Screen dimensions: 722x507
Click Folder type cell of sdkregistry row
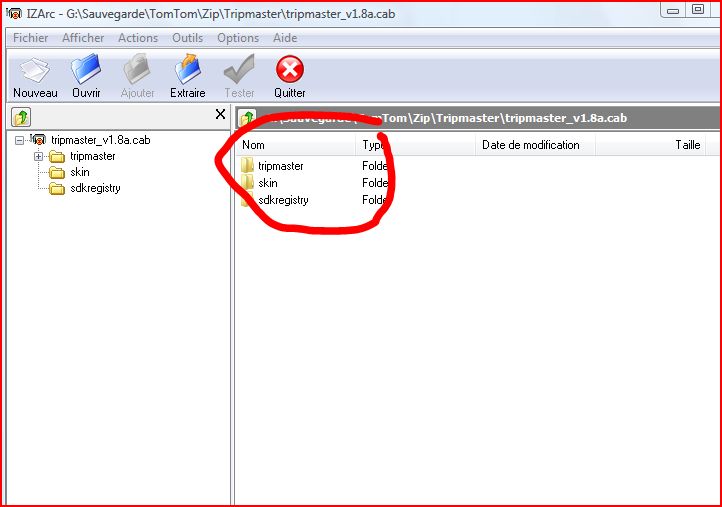pos(376,200)
